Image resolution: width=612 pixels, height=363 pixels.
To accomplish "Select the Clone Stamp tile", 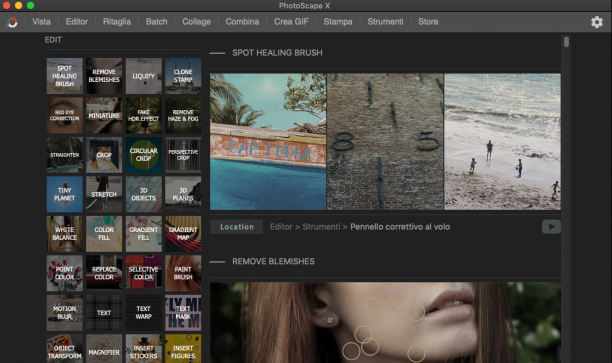I will coord(183,76).
